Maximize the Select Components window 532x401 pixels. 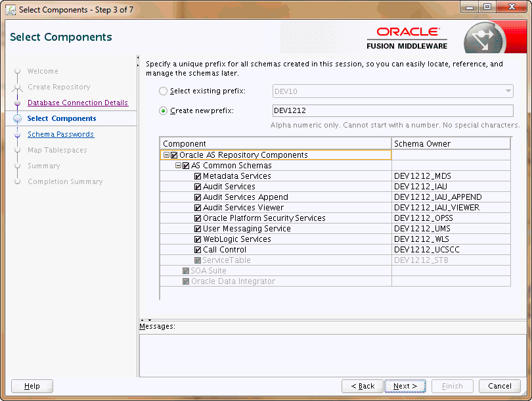[x=487, y=7]
